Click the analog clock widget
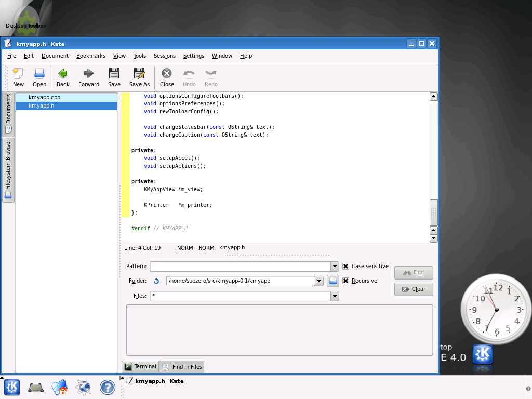 point(496,309)
